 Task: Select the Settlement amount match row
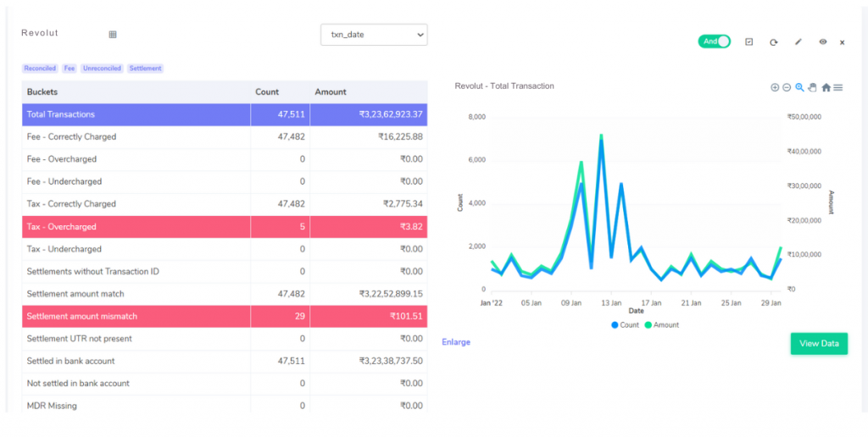pos(225,294)
